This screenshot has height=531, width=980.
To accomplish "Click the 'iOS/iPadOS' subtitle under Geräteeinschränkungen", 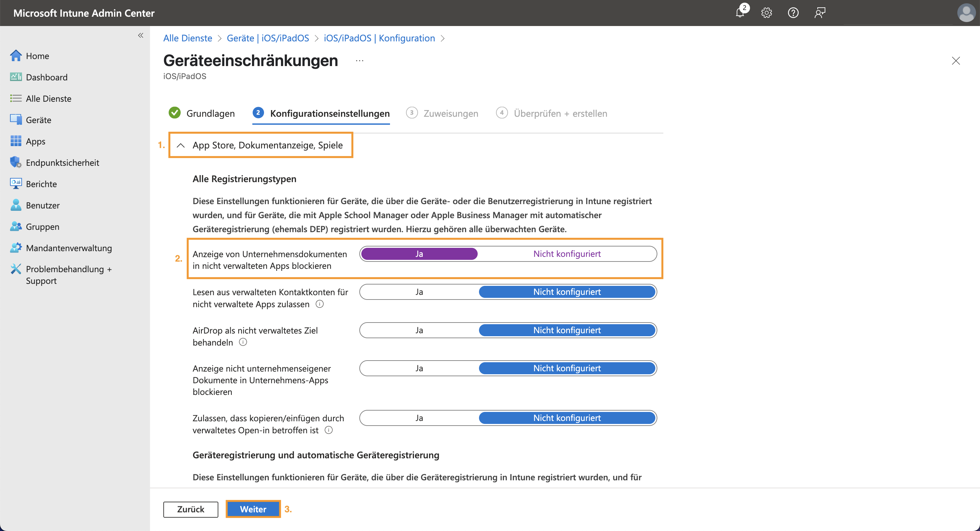I will (185, 76).
